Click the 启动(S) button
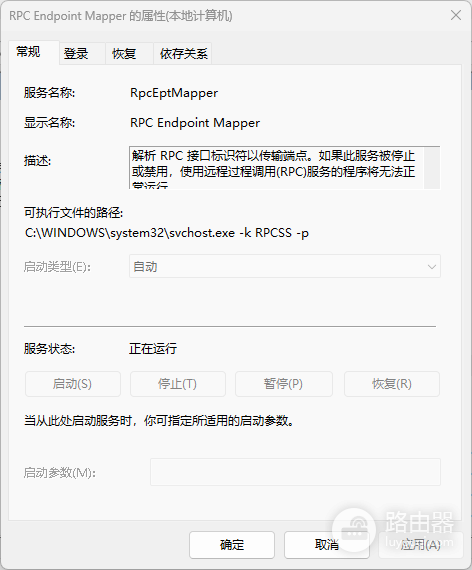Image resolution: width=472 pixels, height=570 pixels. (72, 384)
